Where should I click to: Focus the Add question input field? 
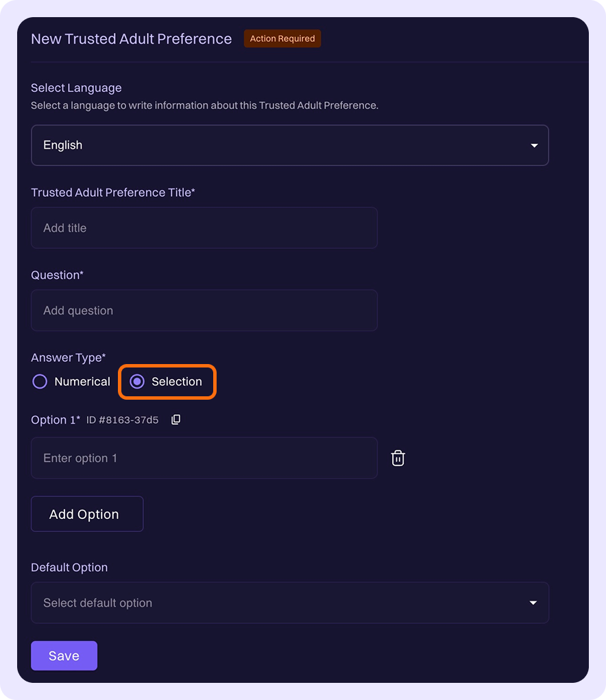pos(204,310)
